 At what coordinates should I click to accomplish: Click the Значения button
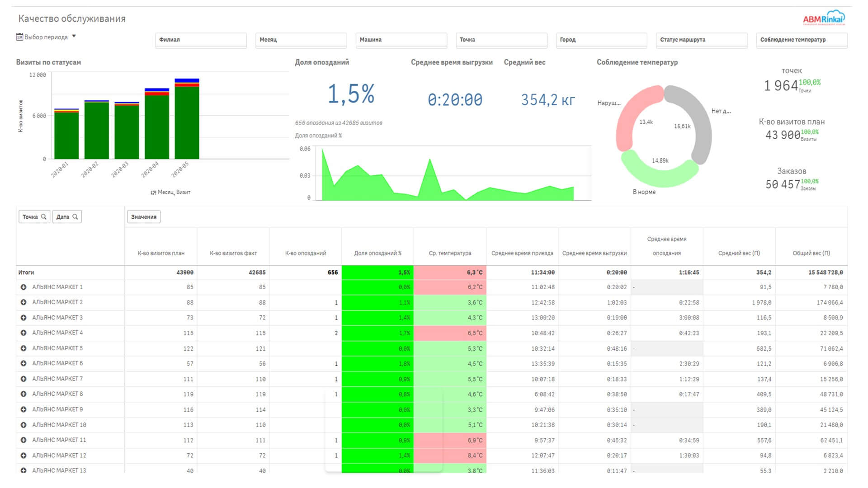pyautogui.click(x=144, y=217)
